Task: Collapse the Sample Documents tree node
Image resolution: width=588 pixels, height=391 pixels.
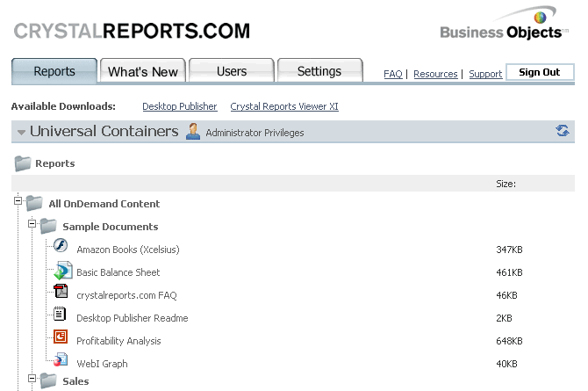Action: [32, 224]
